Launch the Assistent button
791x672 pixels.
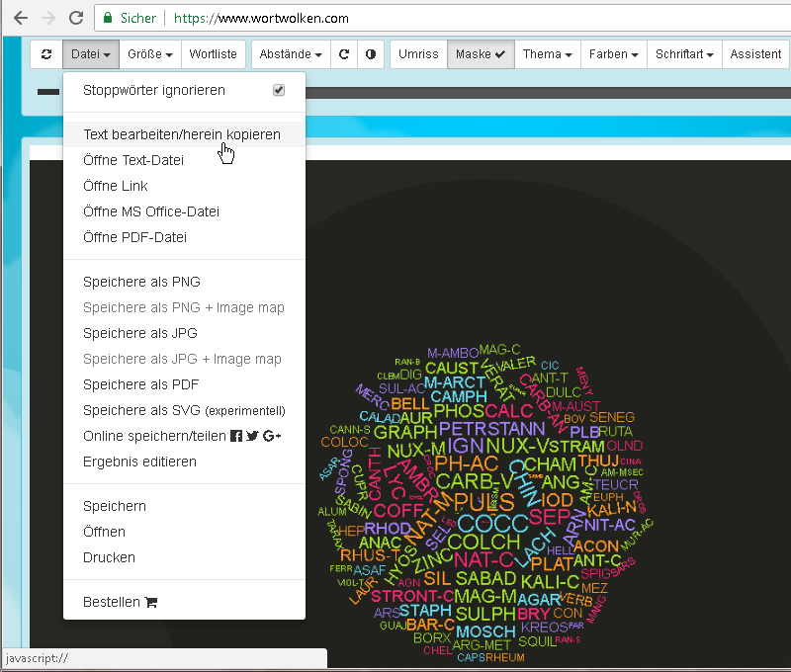click(x=755, y=54)
